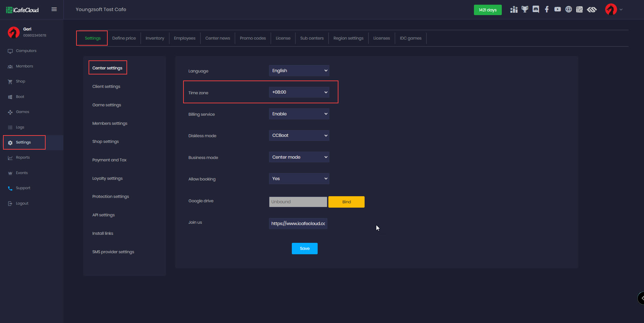This screenshot has height=323, width=644.
Task: Click the Computers monitor icon in sidebar
Action: click(10, 51)
